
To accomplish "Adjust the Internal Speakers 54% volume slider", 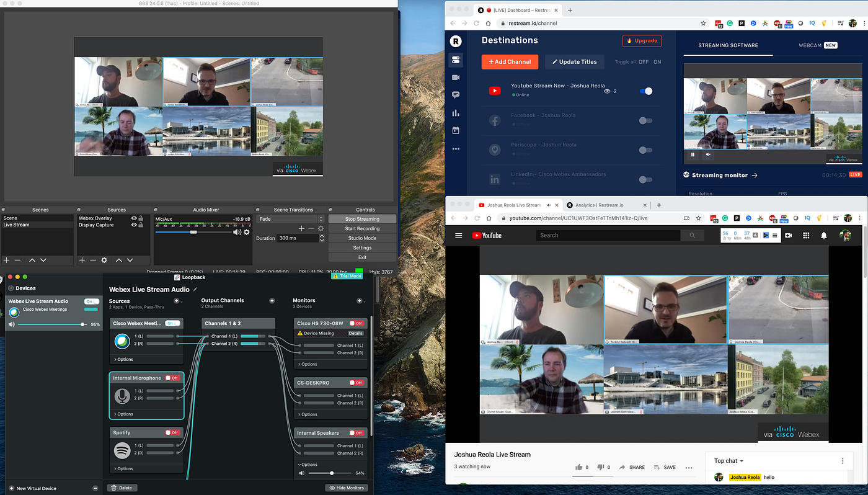I will (x=331, y=473).
